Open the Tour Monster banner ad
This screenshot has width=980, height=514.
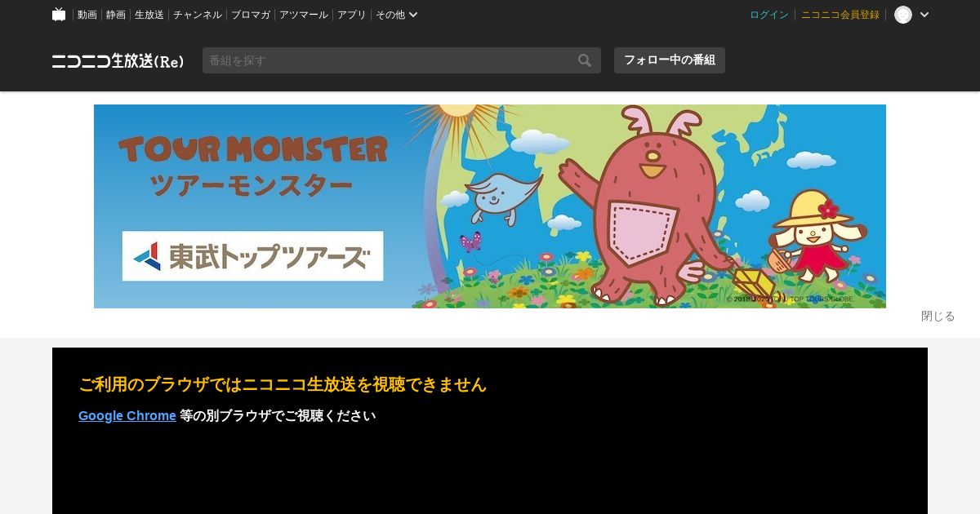coord(490,206)
